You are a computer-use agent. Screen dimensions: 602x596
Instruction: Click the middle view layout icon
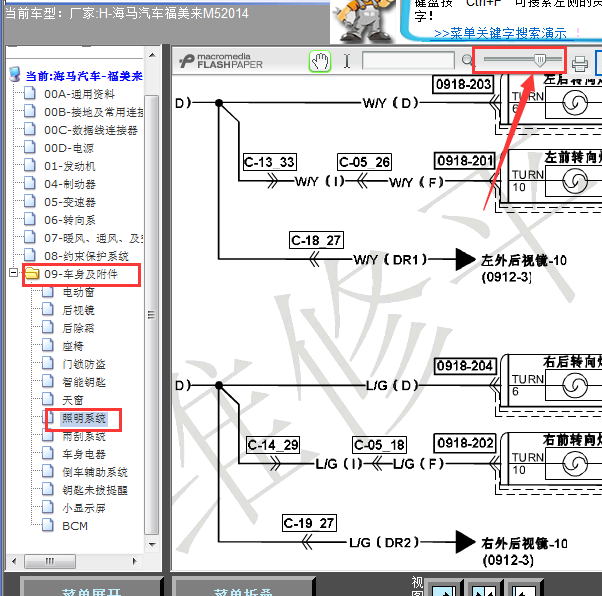(x=484, y=589)
